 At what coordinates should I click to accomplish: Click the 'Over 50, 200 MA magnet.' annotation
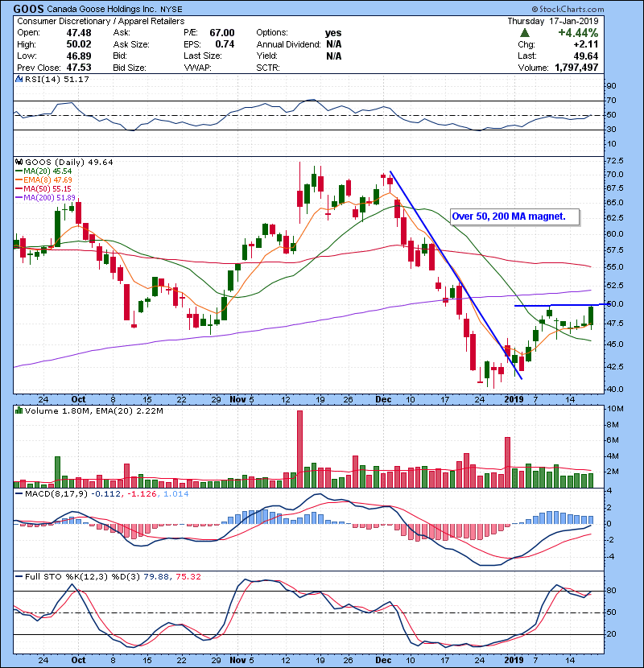[514, 216]
